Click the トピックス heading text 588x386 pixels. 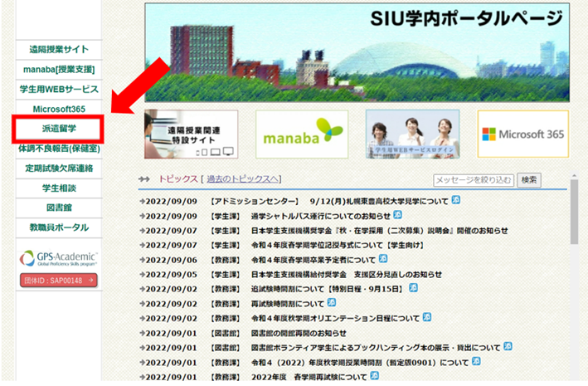tap(178, 179)
